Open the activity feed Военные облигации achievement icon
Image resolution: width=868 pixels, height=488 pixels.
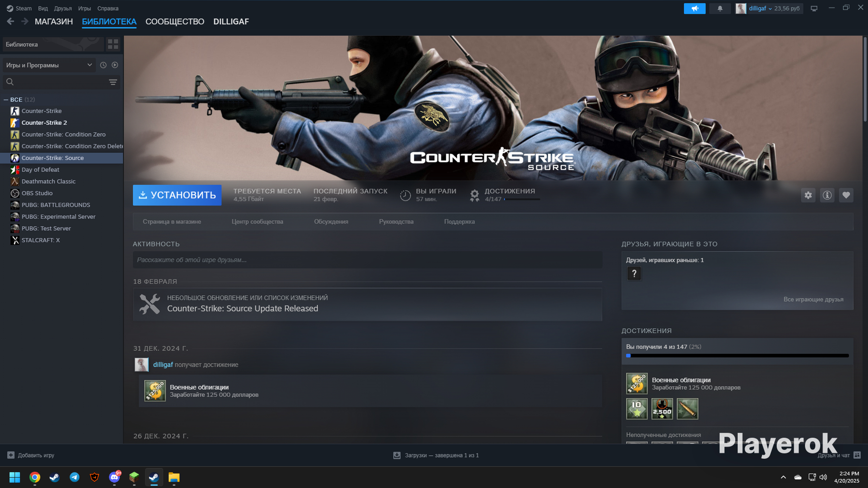(x=155, y=391)
